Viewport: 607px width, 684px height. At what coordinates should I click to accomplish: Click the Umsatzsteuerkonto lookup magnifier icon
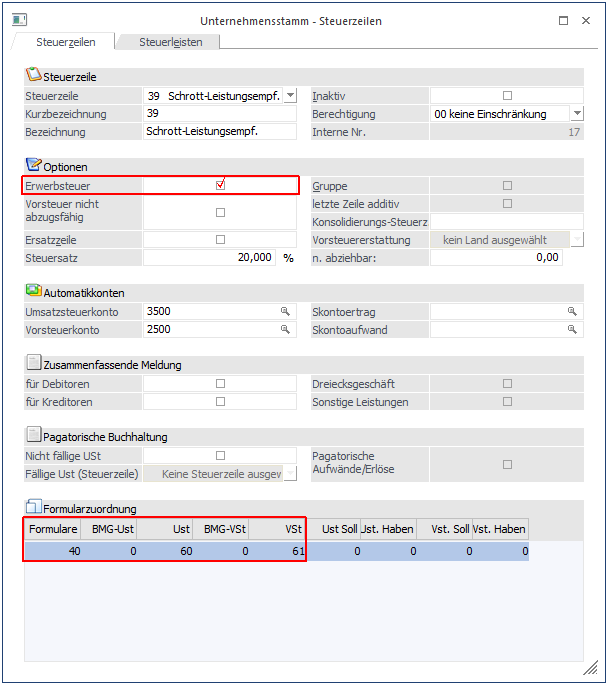[x=286, y=312]
